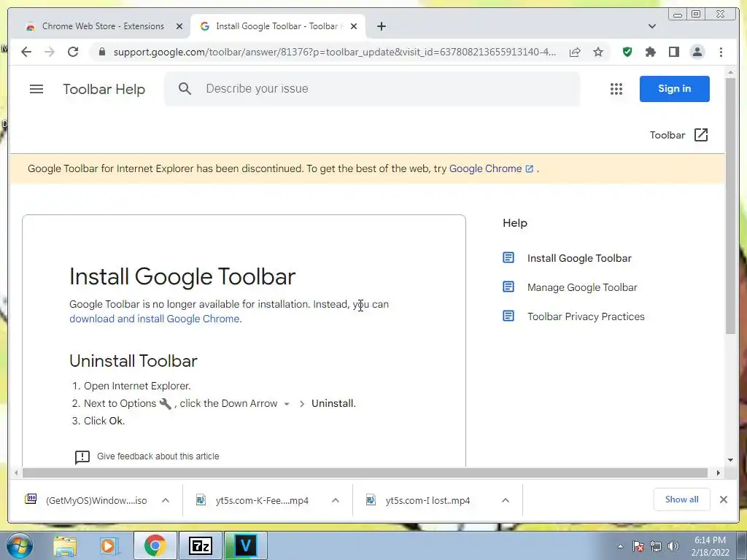Close the Install Google Toolbar tab
The image size is (747, 560).
[x=354, y=26]
